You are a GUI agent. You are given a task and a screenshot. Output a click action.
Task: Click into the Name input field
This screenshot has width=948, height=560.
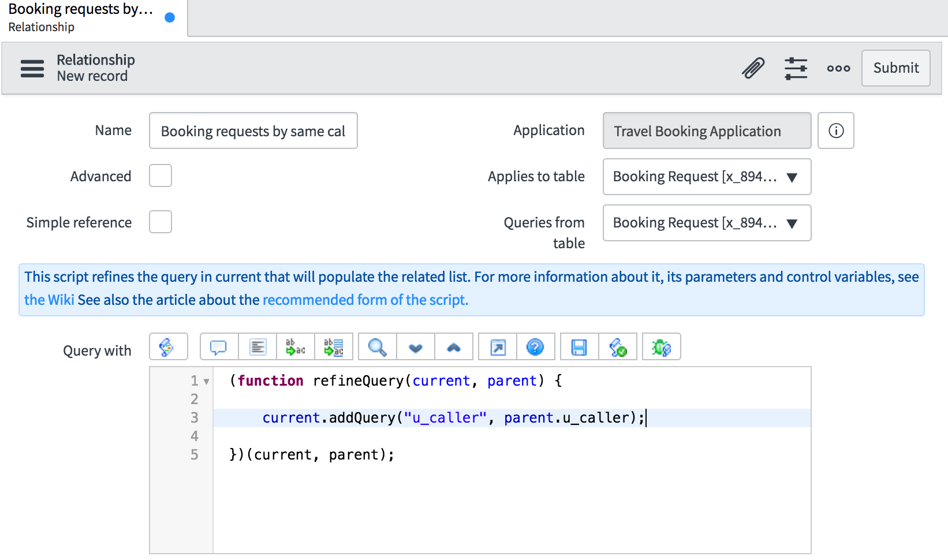pos(253,130)
